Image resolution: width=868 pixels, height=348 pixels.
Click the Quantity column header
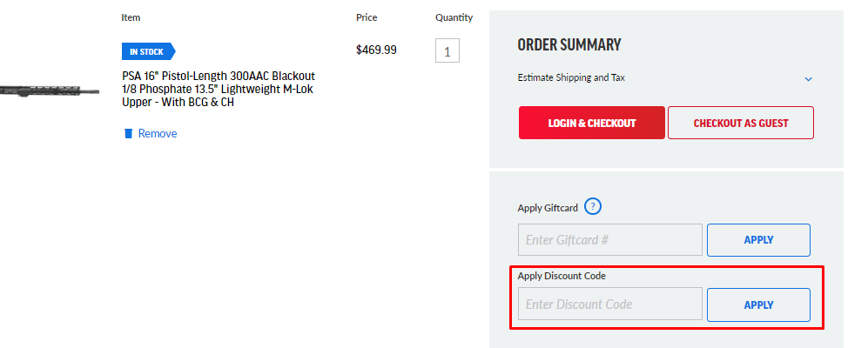tap(454, 17)
